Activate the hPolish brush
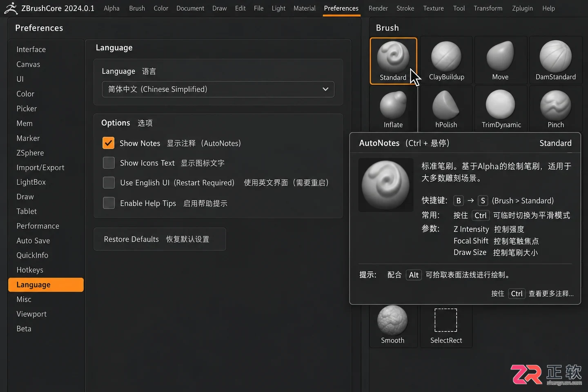 446,109
